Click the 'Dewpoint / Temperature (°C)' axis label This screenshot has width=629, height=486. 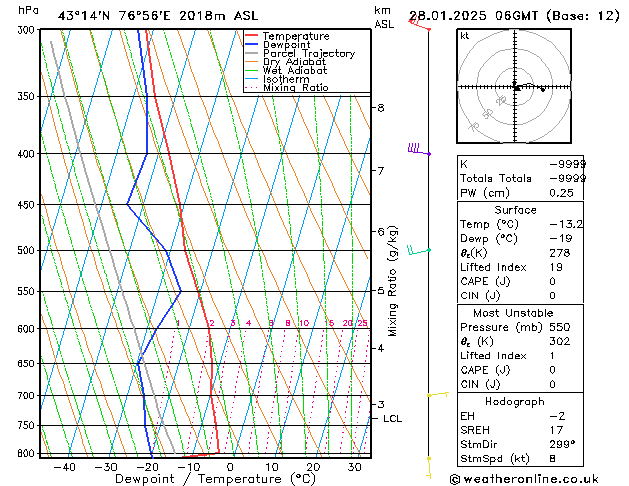click(x=215, y=479)
